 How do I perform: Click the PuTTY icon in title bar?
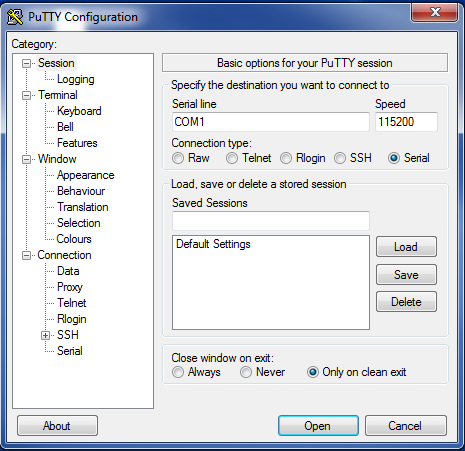click(x=15, y=17)
